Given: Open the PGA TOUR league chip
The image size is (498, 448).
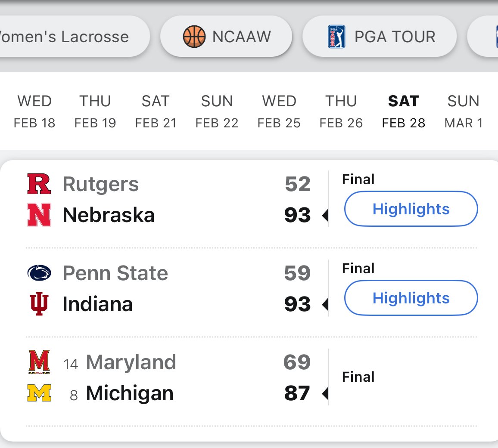Looking at the screenshot, I should 380,37.
